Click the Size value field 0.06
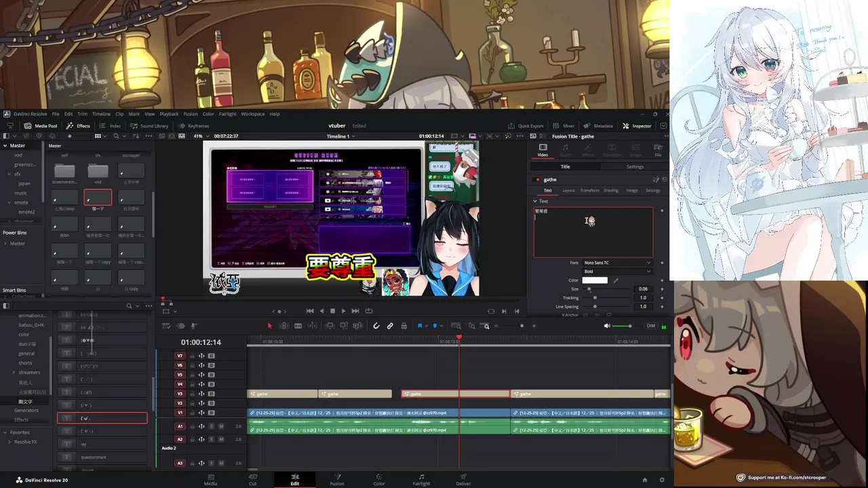 [x=643, y=289]
